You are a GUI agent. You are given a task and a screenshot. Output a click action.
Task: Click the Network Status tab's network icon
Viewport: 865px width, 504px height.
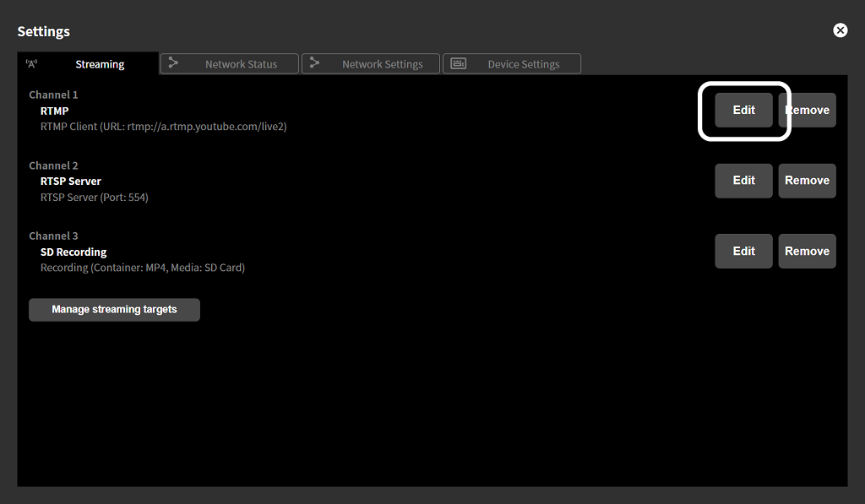pos(173,62)
